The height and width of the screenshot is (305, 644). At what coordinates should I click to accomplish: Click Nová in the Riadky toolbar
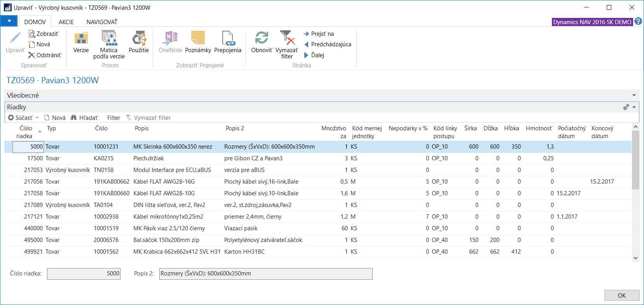pos(54,118)
